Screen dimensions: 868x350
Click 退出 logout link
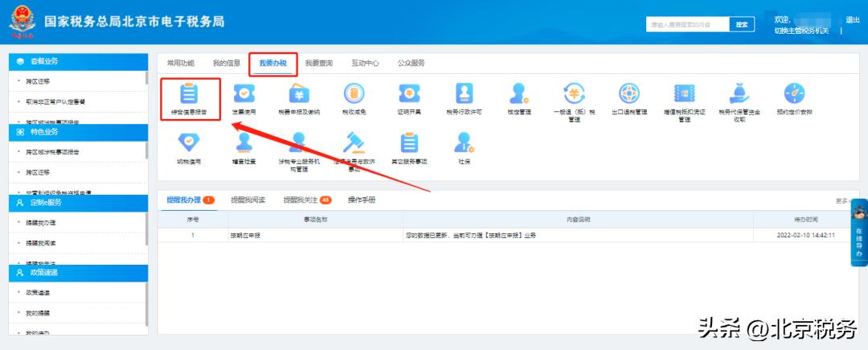pos(853,20)
